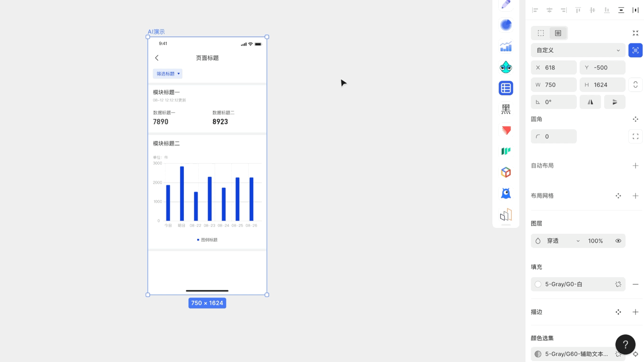Toggle independent corner radius button

(x=636, y=136)
